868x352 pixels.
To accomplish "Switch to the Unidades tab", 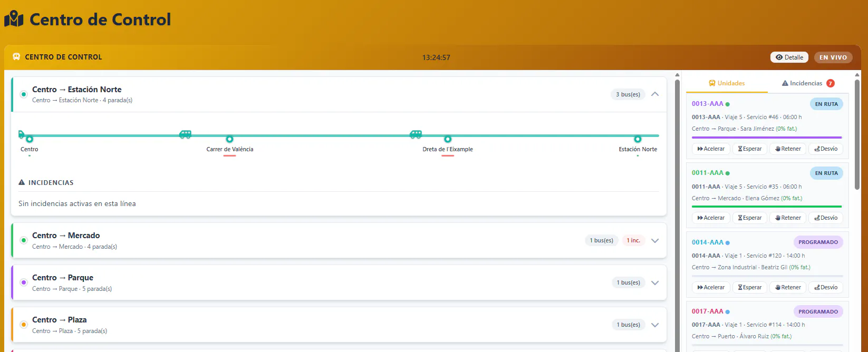I will pyautogui.click(x=727, y=83).
